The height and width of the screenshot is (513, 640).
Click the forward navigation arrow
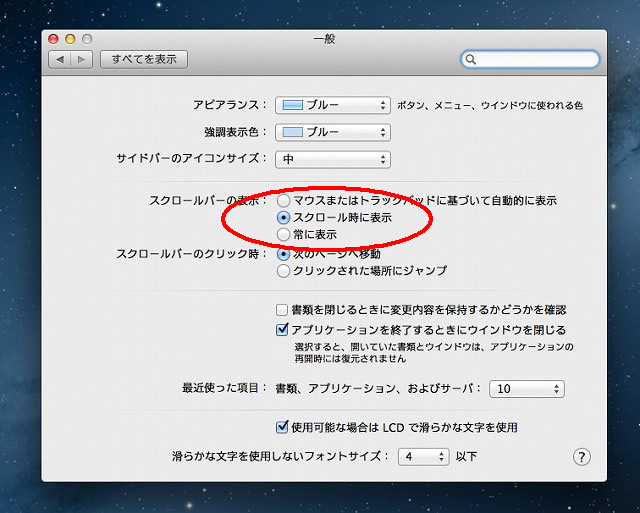(81, 60)
